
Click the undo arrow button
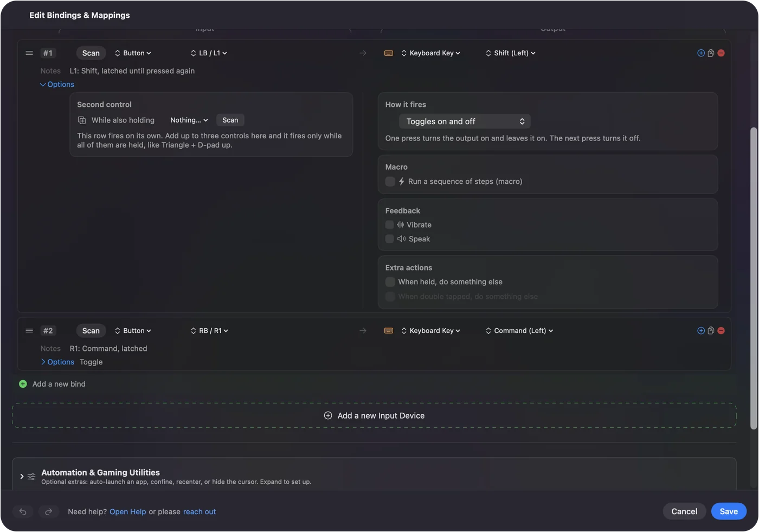pyautogui.click(x=23, y=511)
